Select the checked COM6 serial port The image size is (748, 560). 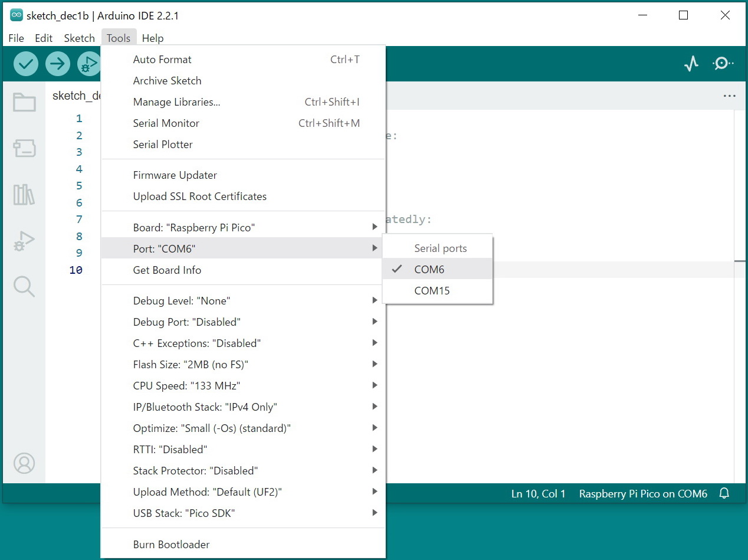[437, 269]
